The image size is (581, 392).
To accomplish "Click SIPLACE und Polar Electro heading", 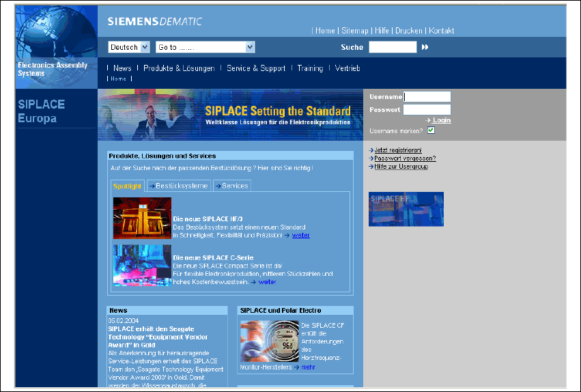I will click(x=281, y=311).
